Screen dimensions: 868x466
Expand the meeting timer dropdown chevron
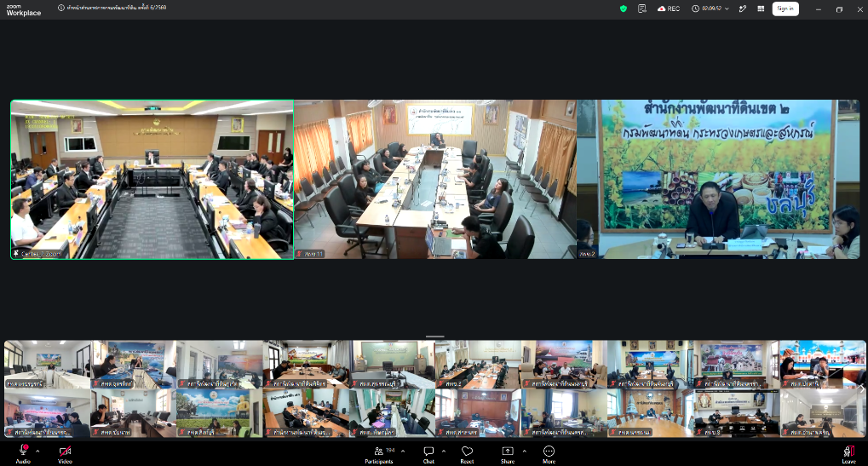click(727, 9)
